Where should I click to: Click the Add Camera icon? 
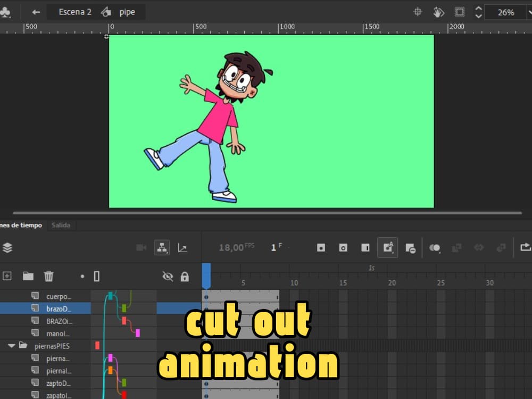pos(141,248)
